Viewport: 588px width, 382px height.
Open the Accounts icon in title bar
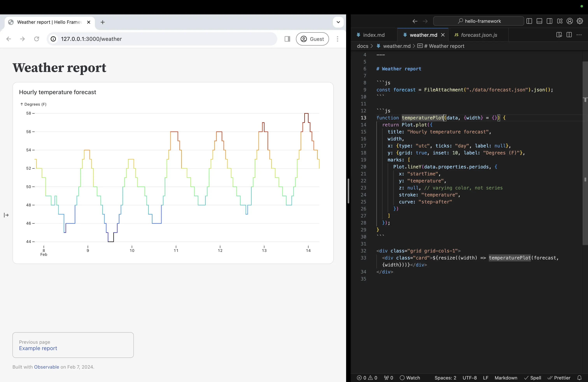pyautogui.click(x=570, y=21)
